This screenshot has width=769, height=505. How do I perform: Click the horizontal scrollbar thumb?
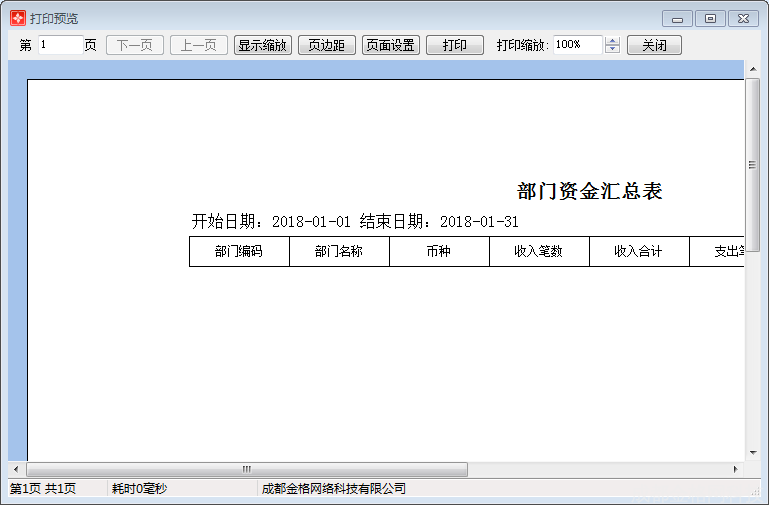(x=246, y=469)
